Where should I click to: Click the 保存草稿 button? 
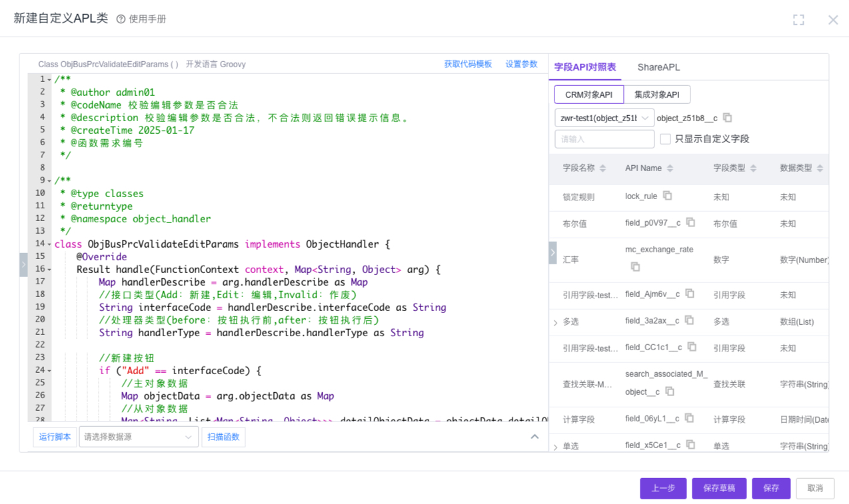click(x=718, y=488)
